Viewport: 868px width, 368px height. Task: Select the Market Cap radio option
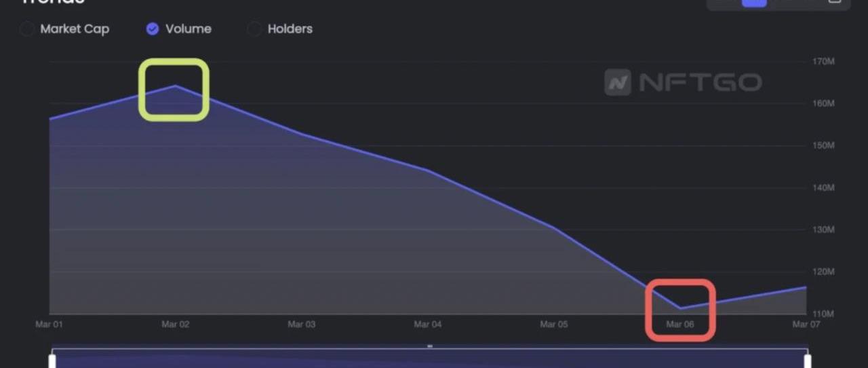point(27,29)
